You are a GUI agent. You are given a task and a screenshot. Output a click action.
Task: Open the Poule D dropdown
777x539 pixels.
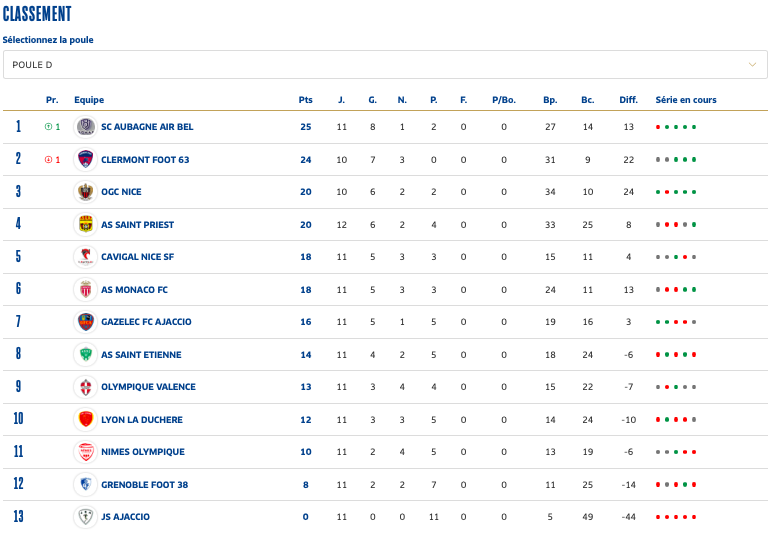[384, 65]
